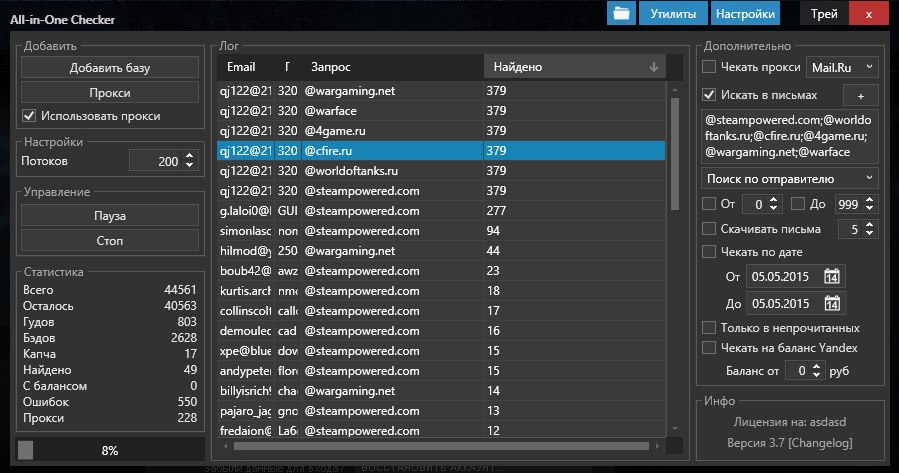Select hilmod row with 44 found
This screenshot has width=899, height=473.
[441, 251]
